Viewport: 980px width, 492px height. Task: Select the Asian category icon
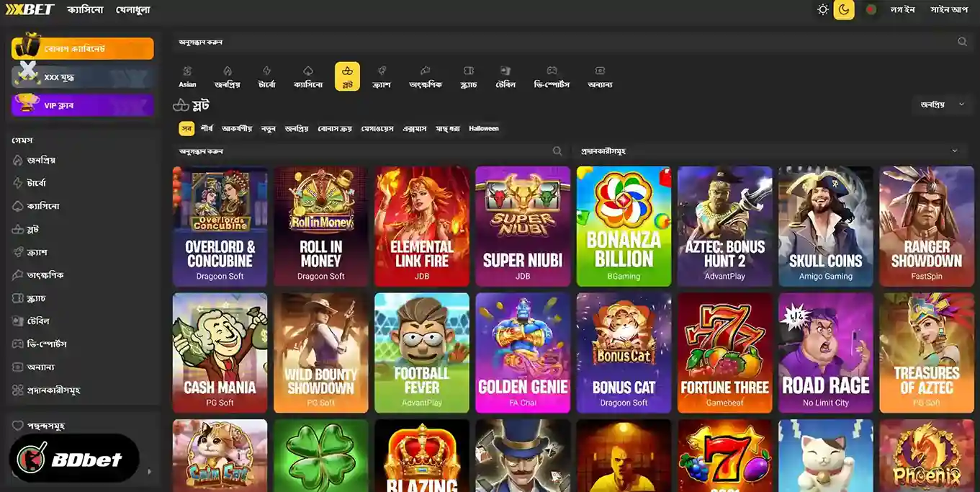187,76
